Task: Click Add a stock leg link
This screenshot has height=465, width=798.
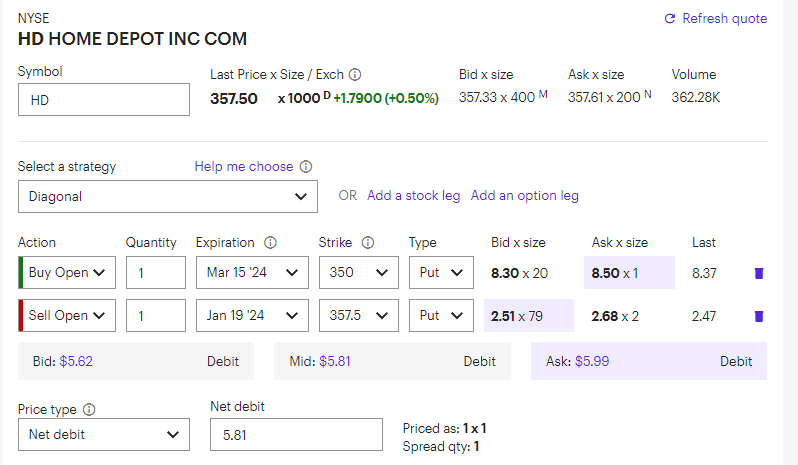Action: pyautogui.click(x=414, y=196)
